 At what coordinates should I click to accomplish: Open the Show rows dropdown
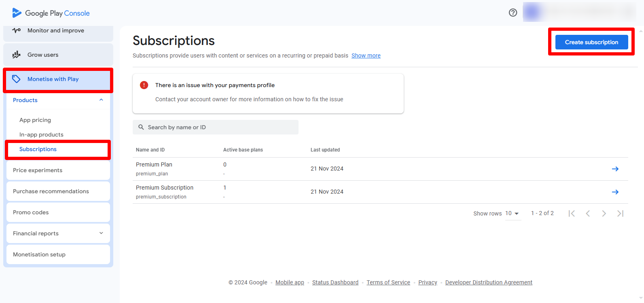512,213
